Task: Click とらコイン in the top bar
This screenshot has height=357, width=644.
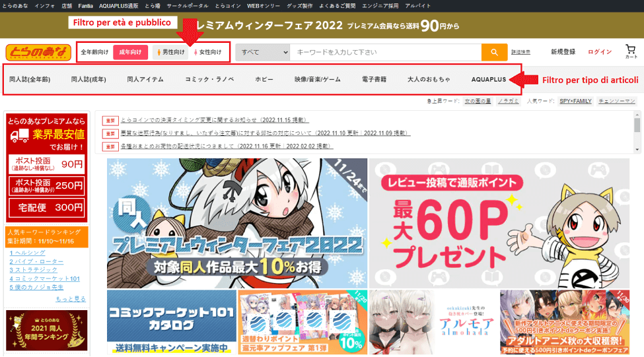Action: [x=228, y=6]
